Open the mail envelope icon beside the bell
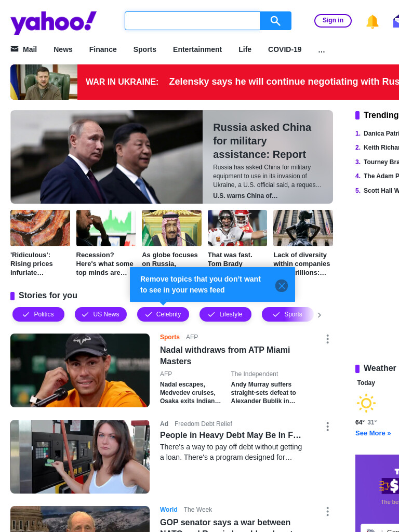Image resolution: width=399 pixels, height=532 pixels. click(396, 21)
